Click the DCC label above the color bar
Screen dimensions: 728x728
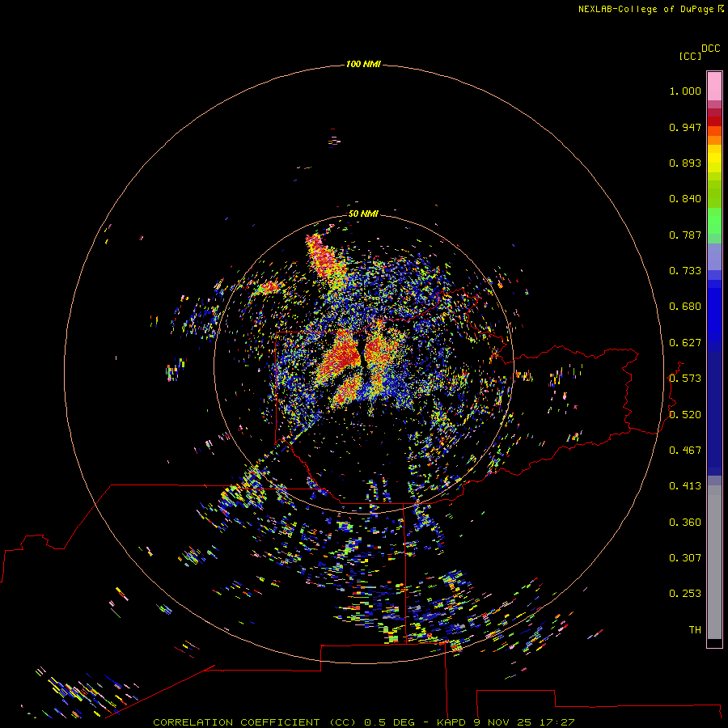coord(710,49)
